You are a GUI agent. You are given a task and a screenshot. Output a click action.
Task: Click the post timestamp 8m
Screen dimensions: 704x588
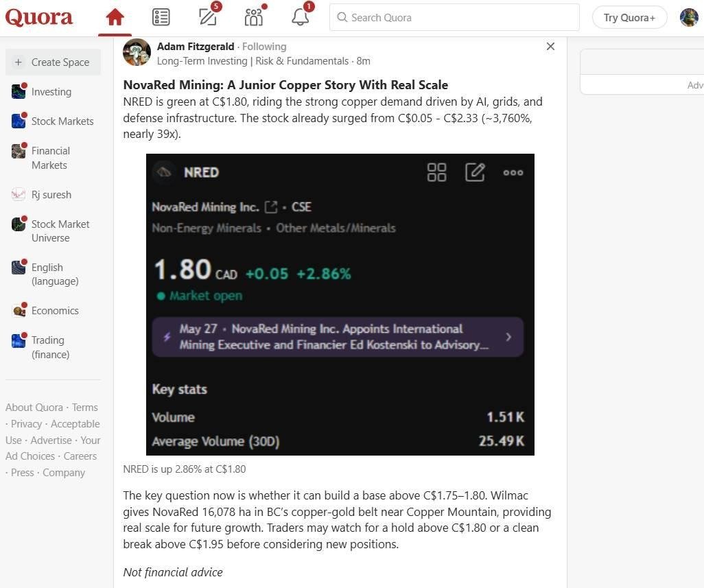point(363,60)
